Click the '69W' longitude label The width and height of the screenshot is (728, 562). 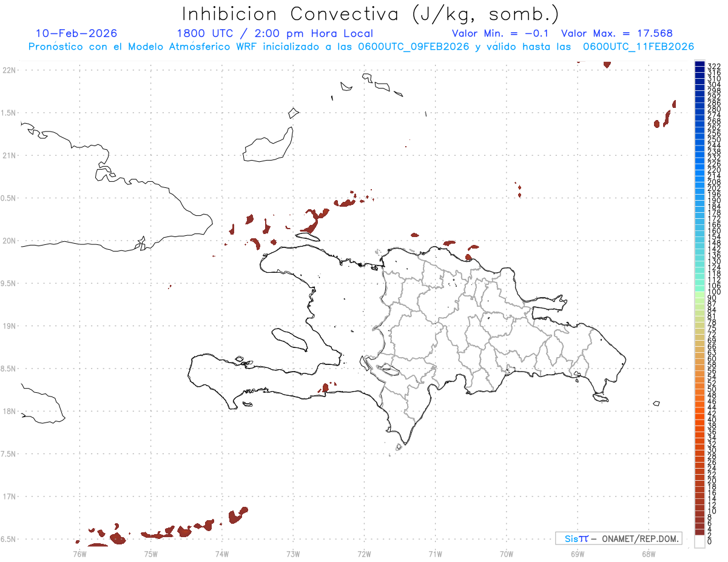578,554
